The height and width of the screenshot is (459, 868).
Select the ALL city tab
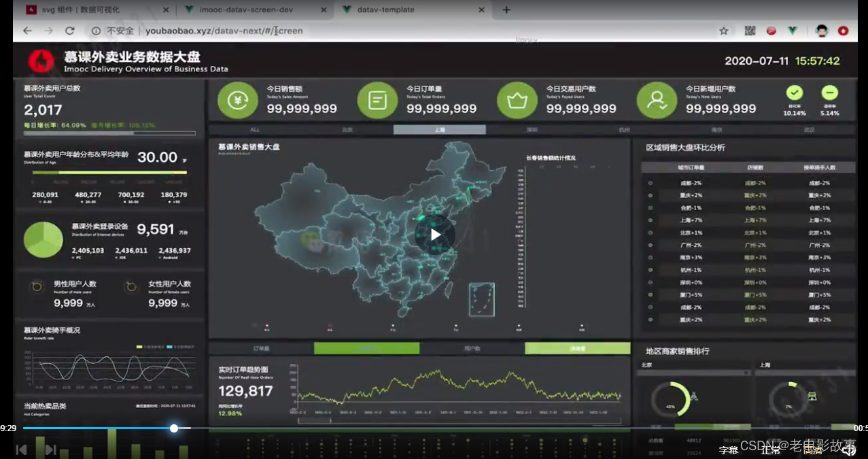(x=255, y=129)
